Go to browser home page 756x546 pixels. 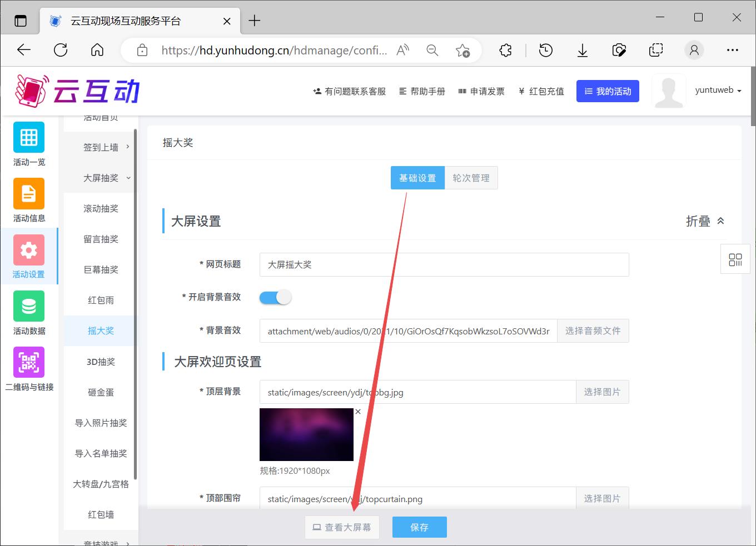pyautogui.click(x=97, y=50)
